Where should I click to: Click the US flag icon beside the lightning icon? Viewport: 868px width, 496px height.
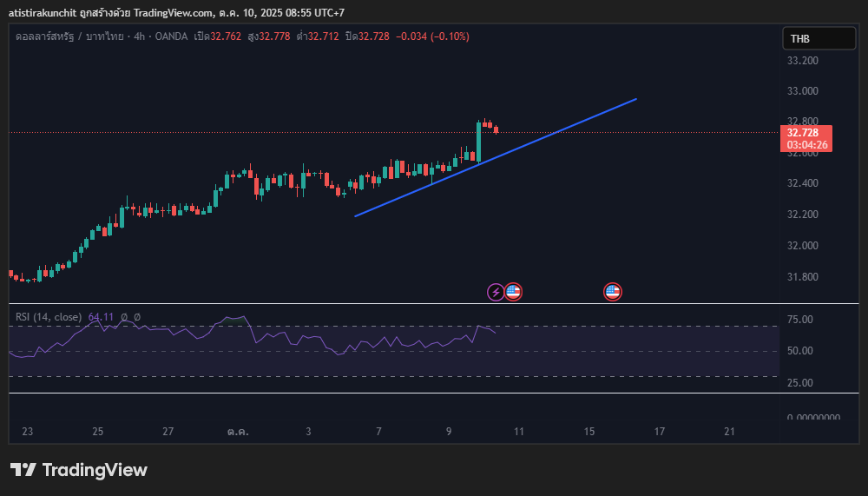pyautogui.click(x=513, y=292)
